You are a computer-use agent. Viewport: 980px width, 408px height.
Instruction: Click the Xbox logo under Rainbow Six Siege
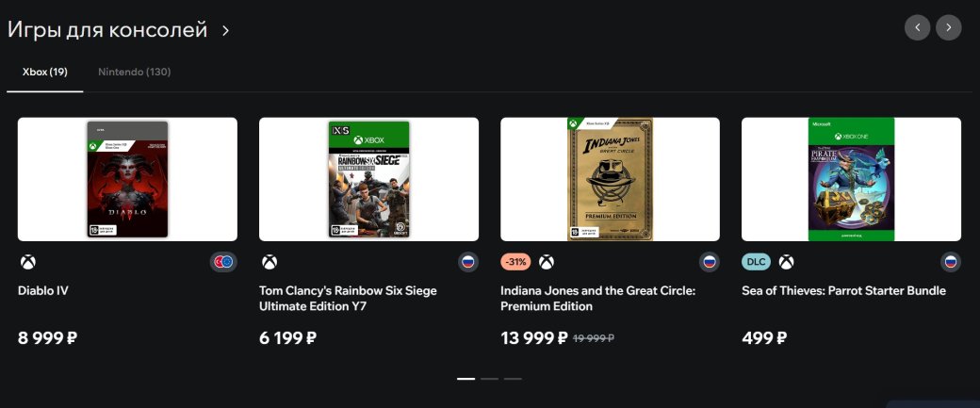coord(269,262)
